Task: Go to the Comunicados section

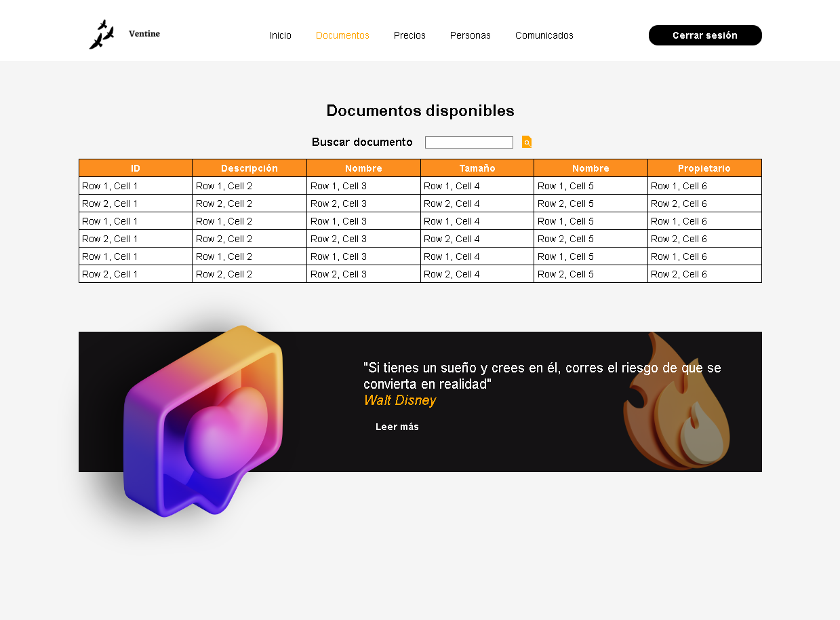Action: [x=544, y=36]
